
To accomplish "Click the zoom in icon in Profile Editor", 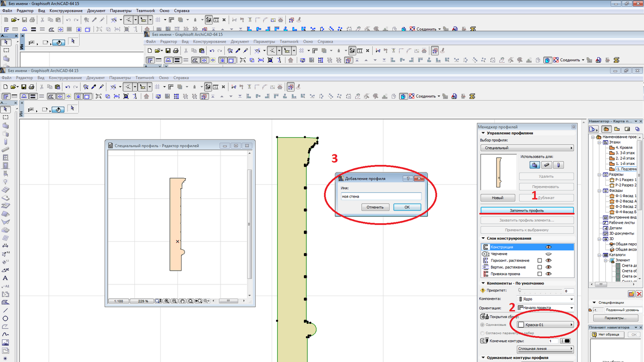I will [x=166, y=301].
